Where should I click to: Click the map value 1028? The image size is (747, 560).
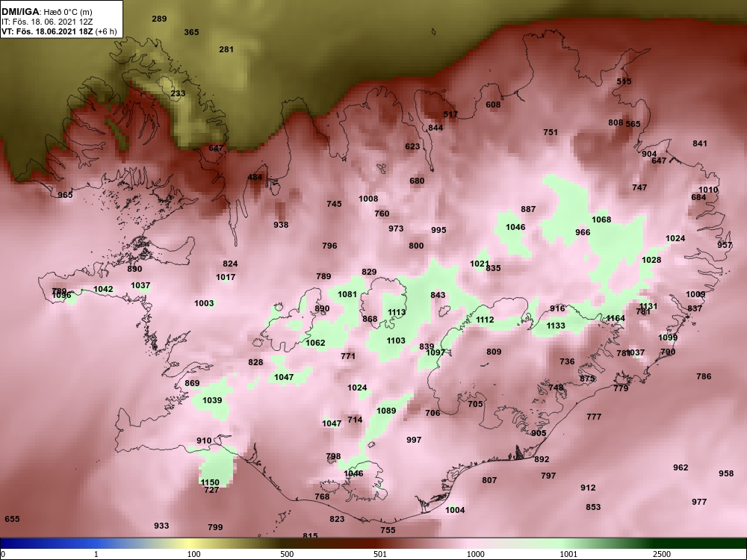click(651, 260)
